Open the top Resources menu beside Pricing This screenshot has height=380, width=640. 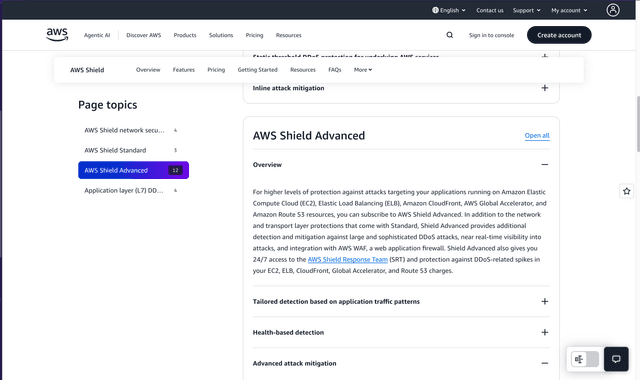click(x=289, y=35)
